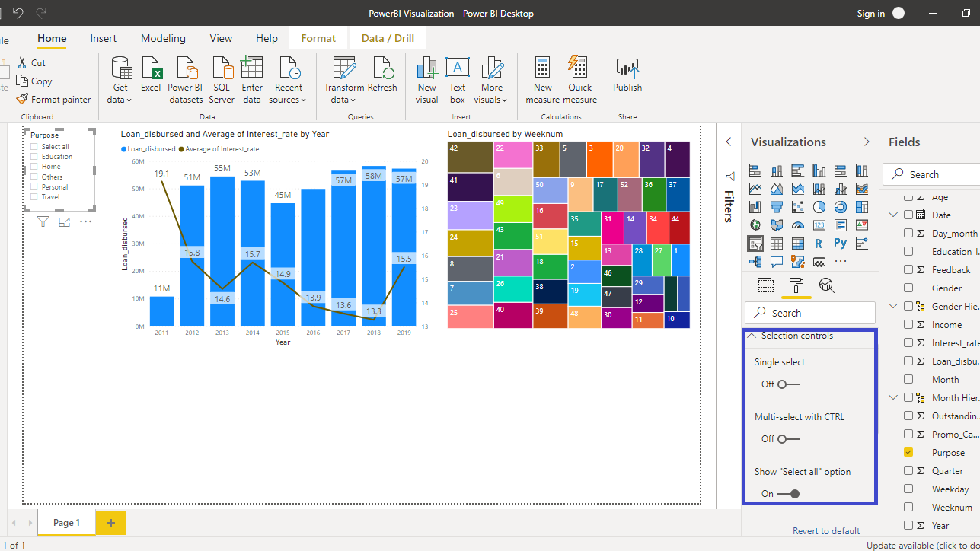The height and width of the screenshot is (551, 980).
Task: Click the slicer's filter funnel icon
Action: click(x=43, y=222)
